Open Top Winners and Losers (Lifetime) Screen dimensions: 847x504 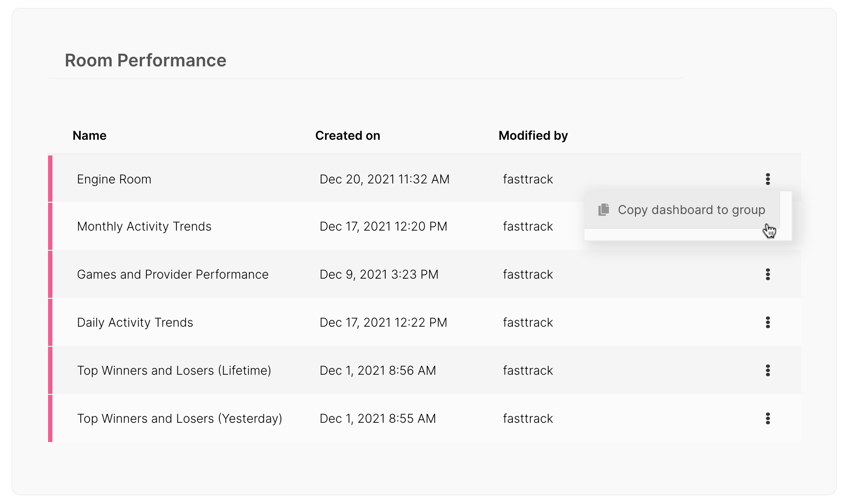[x=174, y=370]
